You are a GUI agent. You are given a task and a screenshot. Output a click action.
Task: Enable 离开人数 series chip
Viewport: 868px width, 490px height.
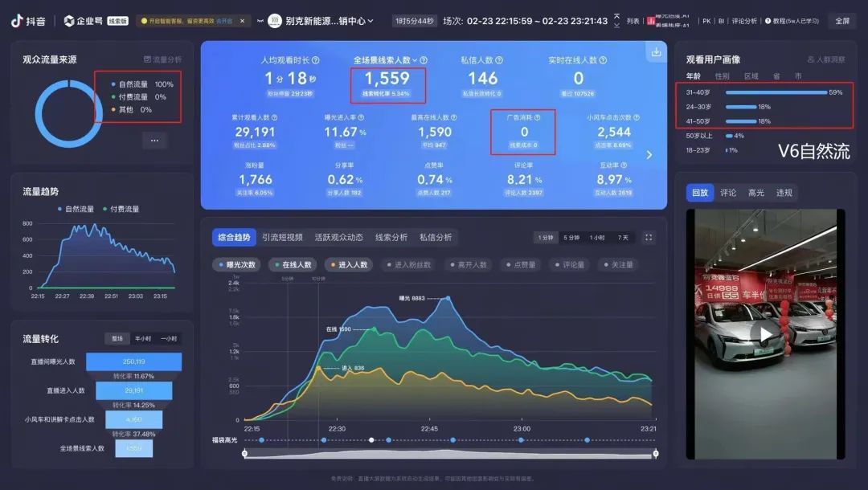point(469,265)
